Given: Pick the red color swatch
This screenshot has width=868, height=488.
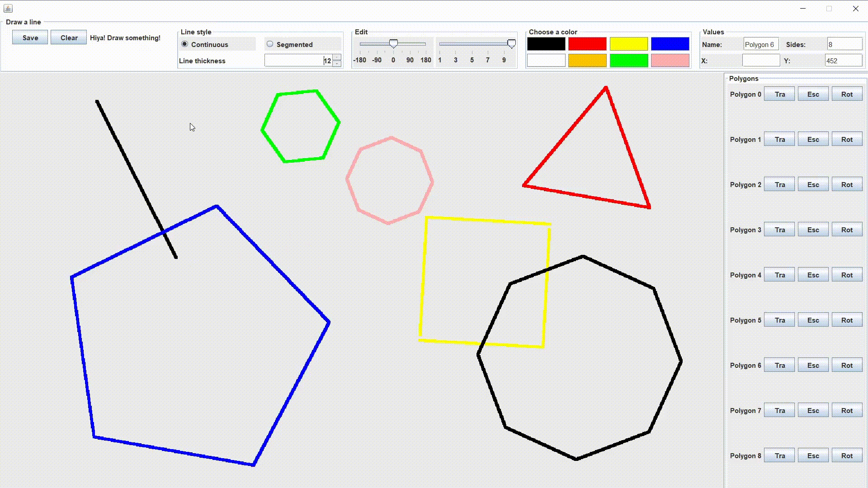Looking at the screenshot, I should (x=587, y=44).
